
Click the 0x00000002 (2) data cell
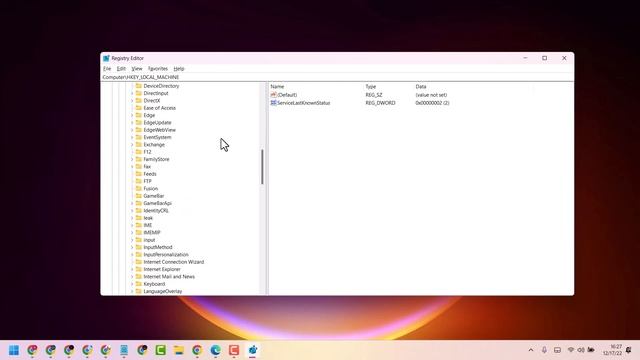coord(432,103)
